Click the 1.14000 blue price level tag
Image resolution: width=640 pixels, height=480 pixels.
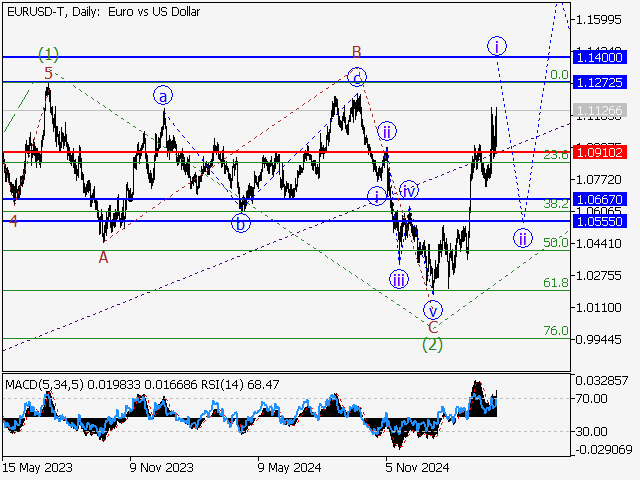tap(600, 58)
